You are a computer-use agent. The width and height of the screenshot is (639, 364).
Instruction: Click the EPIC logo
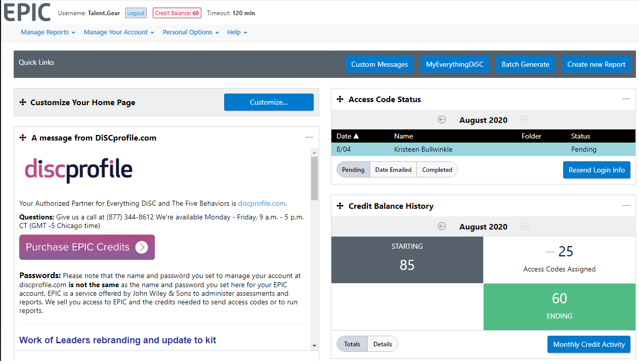[27, 12]
